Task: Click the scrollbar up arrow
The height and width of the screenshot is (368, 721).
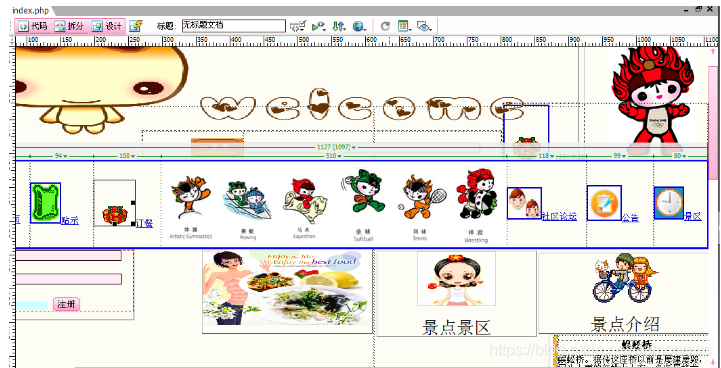Action: (x=713, y=51)
